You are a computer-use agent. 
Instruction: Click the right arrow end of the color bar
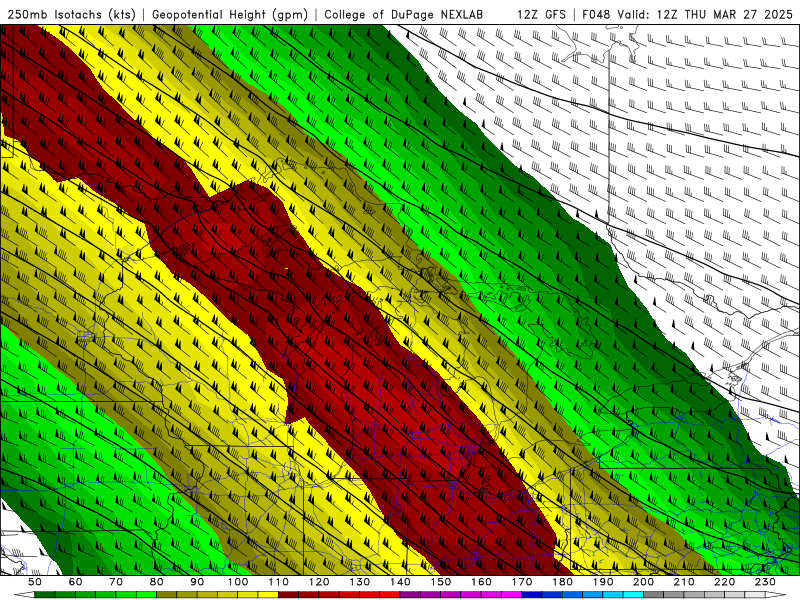776,594
